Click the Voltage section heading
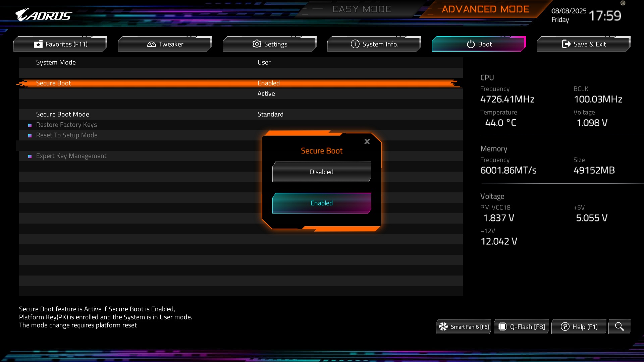The width and height of the screenshot is (644, 362). [492, 196]
